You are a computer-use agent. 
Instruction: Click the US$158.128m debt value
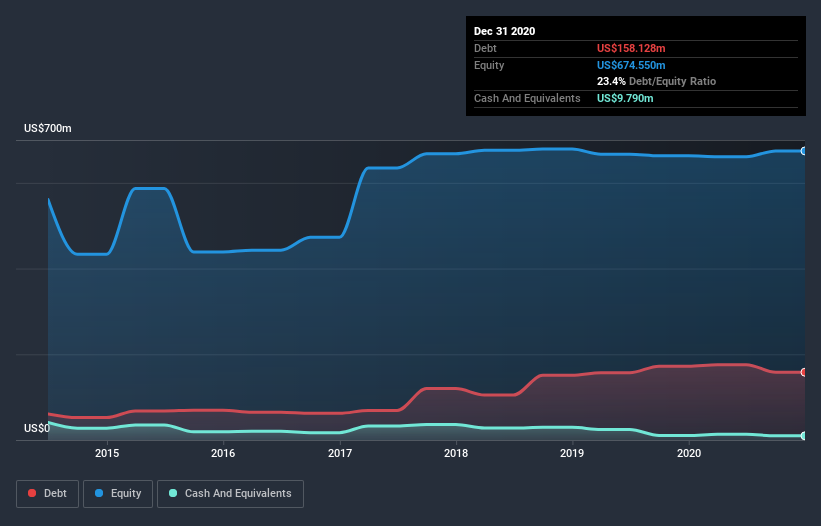coord(631,48)
